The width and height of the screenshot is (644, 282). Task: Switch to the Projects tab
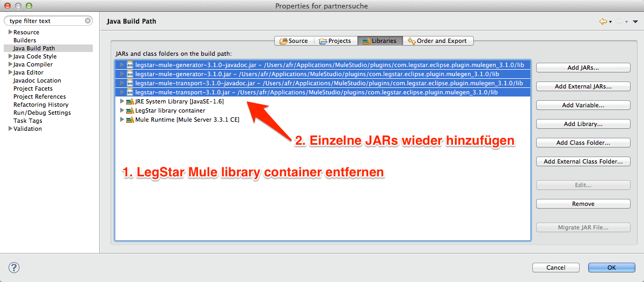(335, 41)
